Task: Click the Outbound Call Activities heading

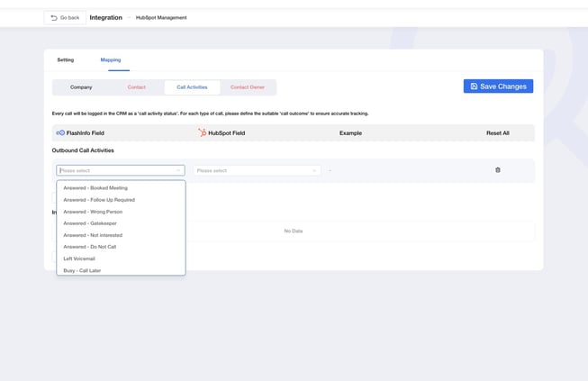Action: [83, 150]
